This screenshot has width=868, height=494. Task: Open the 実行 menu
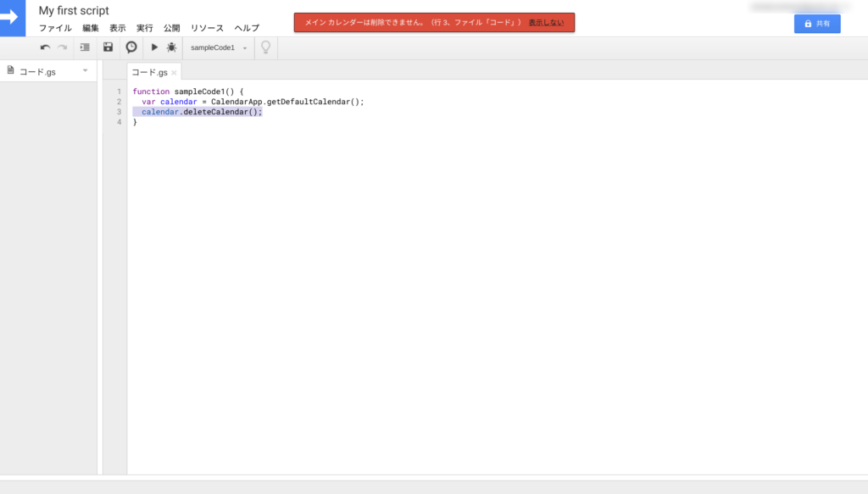(145, 28)
